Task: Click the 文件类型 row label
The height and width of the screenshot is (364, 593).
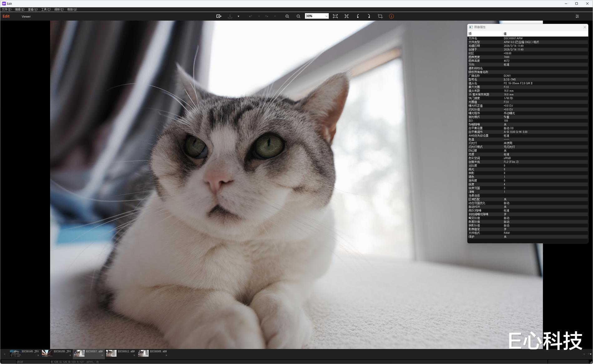Action: tap(474, 42)
